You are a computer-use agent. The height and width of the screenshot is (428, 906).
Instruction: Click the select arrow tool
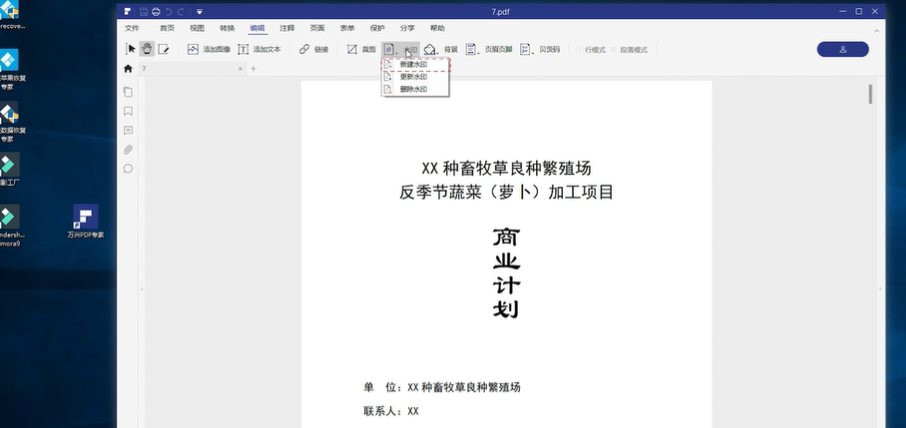[x=131, y=49]
